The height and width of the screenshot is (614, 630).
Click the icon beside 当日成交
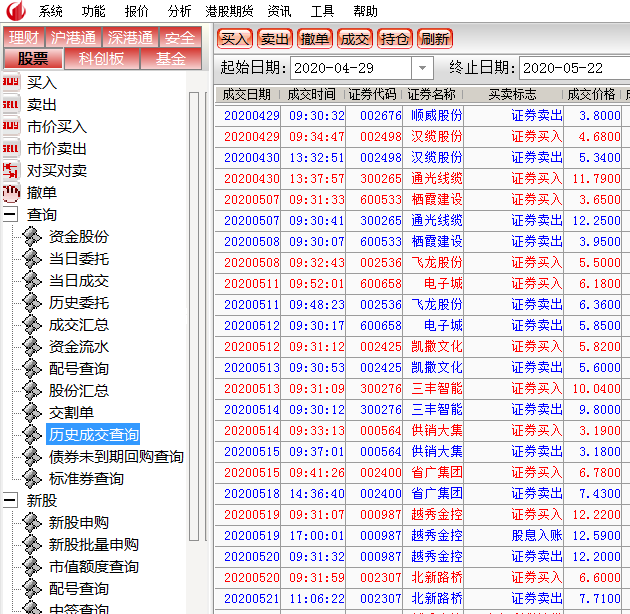[32, 280]
